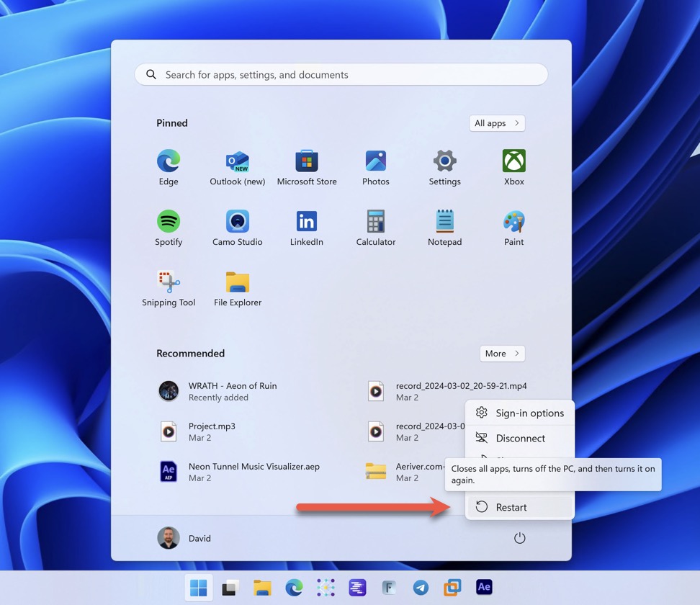Open recommended file Project.mp3

(x=212, y=431)
